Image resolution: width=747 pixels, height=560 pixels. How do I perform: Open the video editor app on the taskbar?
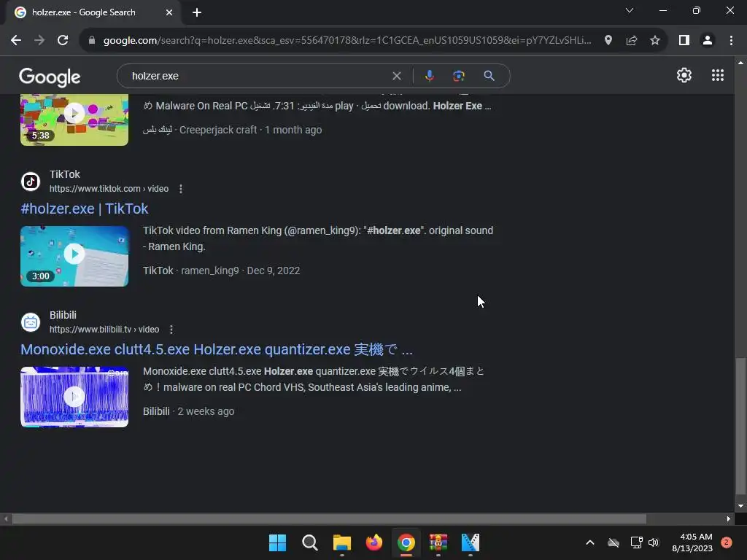click(471, 542)
